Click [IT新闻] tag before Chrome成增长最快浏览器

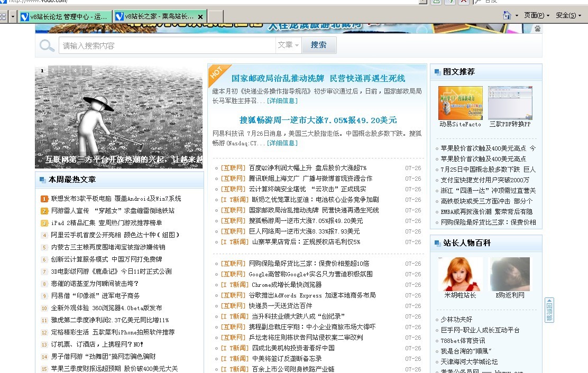tap(235, 285)
